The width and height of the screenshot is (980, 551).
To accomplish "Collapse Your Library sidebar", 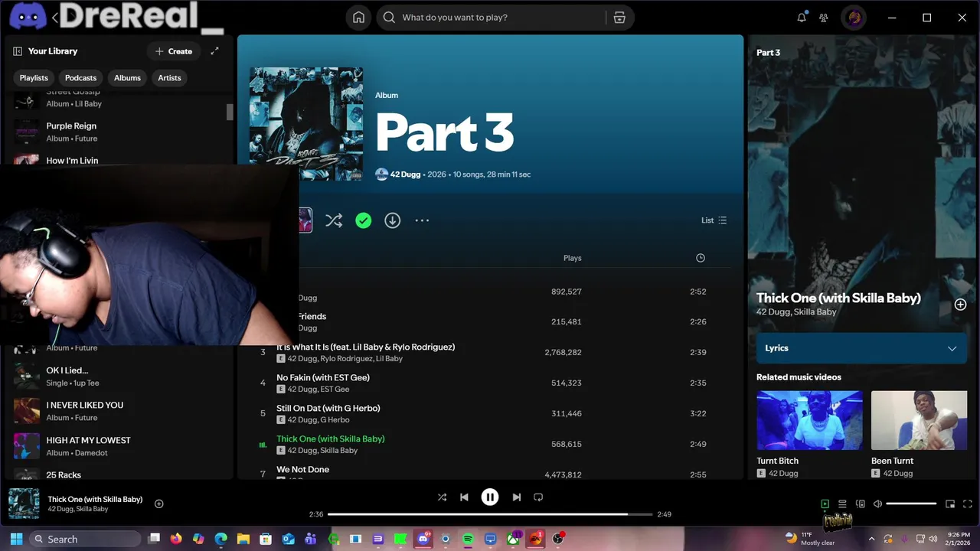I will (x=18, y=51).
